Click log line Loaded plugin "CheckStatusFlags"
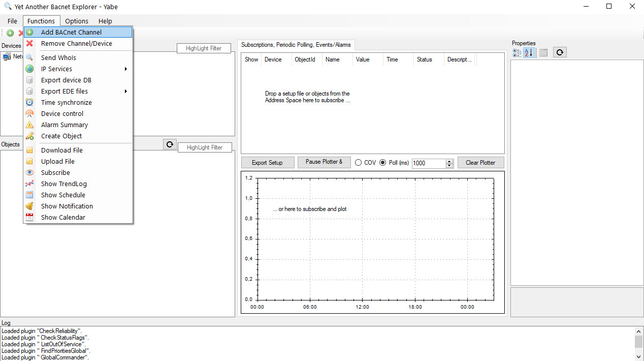The width and height of the screenshot is (644, 361). click(45, 338)
